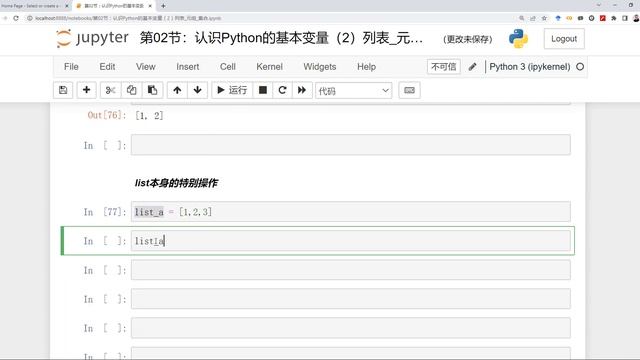Click the browser zoom magnifier icon

(521, 18)
